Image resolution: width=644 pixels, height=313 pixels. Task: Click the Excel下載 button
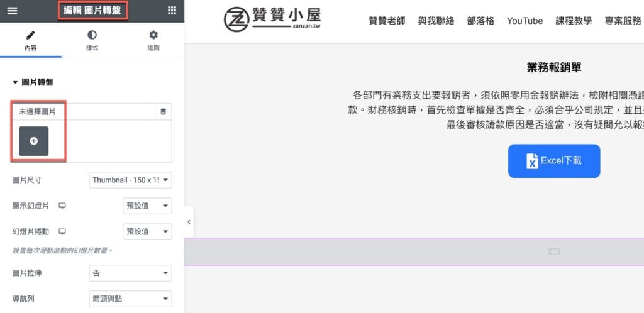click(554, 161)
